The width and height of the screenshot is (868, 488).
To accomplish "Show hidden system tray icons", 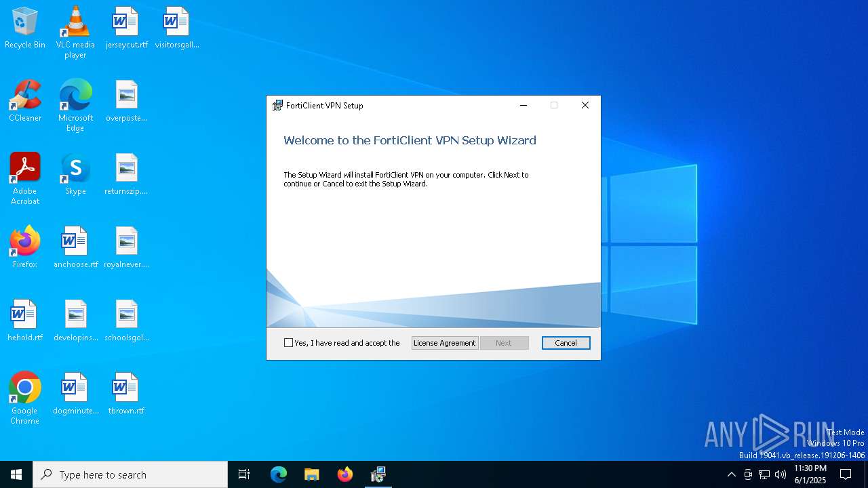I will coord(731,474).
